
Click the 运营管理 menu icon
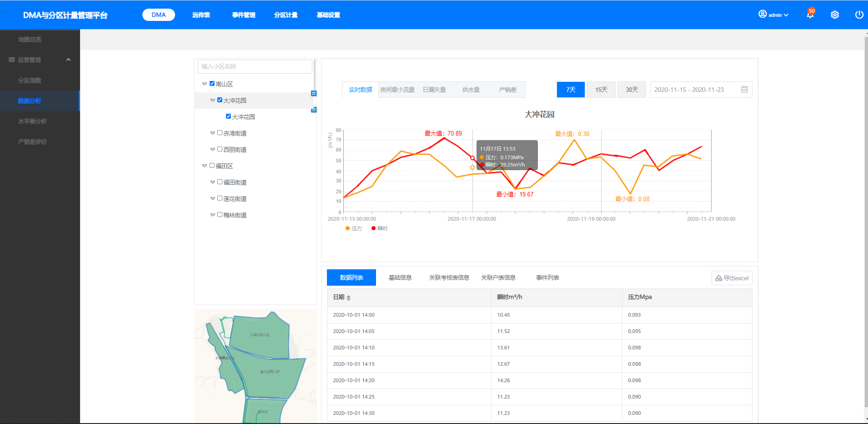coord(12,60)
